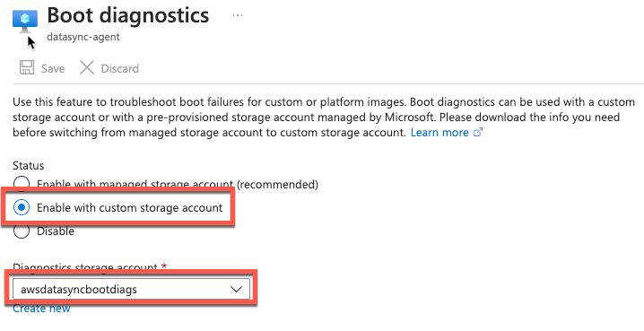Open the ellipsis menu beside Boot diagnostics

[x=238, y=15]
